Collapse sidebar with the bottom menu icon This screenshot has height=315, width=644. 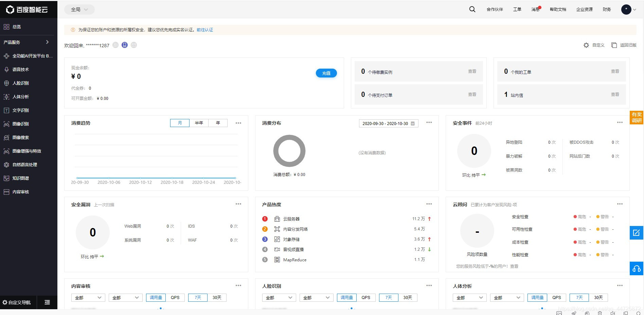[x=47, y=302]
